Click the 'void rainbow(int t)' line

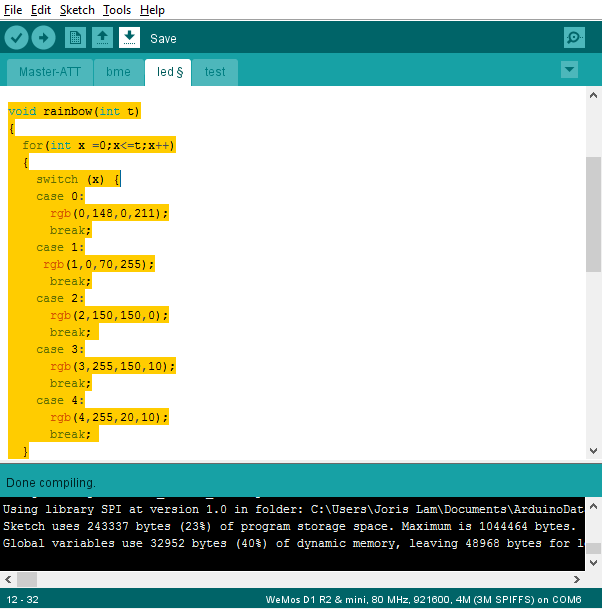pyautogui.click(x=74, y=111)
